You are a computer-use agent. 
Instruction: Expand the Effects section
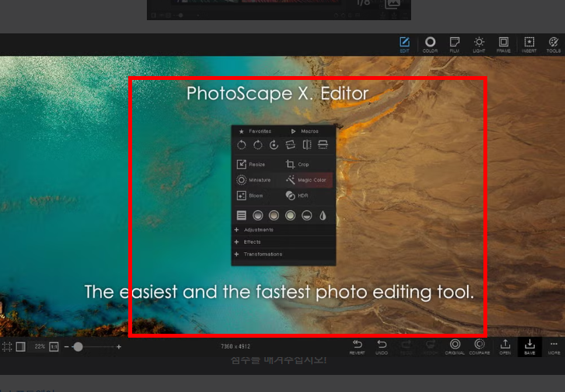284,242
